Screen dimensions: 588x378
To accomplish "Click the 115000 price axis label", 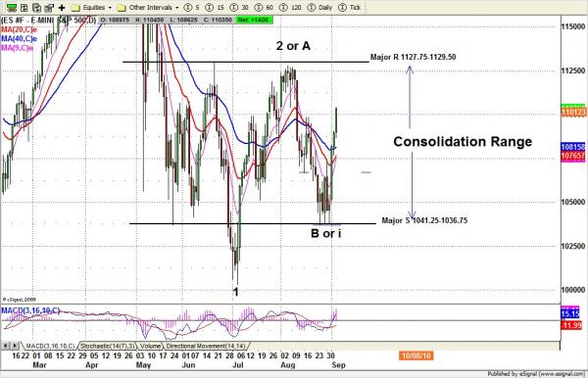I will point(573,26).
